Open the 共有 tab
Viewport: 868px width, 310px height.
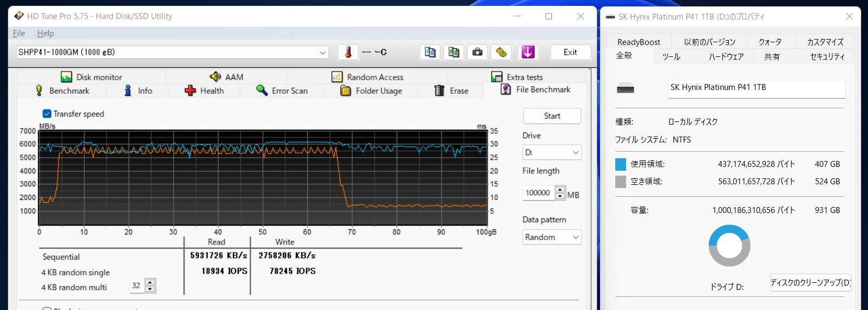pos(772,56)
